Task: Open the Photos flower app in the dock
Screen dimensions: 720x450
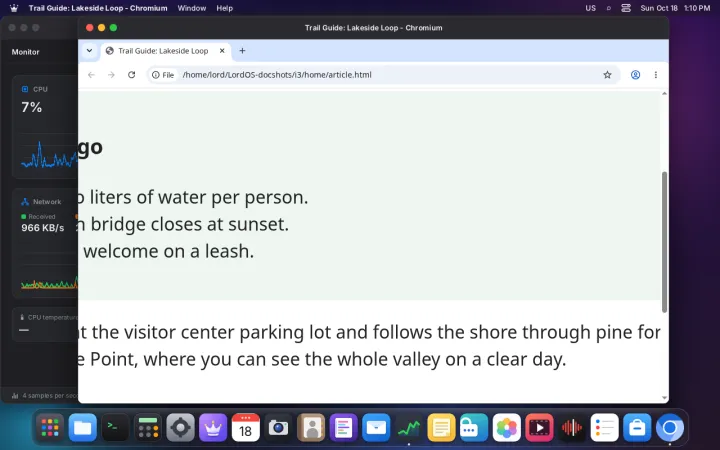Action: click(x=506, y=428)
